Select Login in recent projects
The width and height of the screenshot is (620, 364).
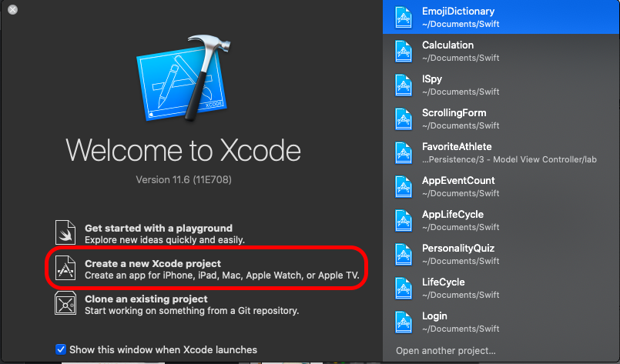tap(501, 322)
